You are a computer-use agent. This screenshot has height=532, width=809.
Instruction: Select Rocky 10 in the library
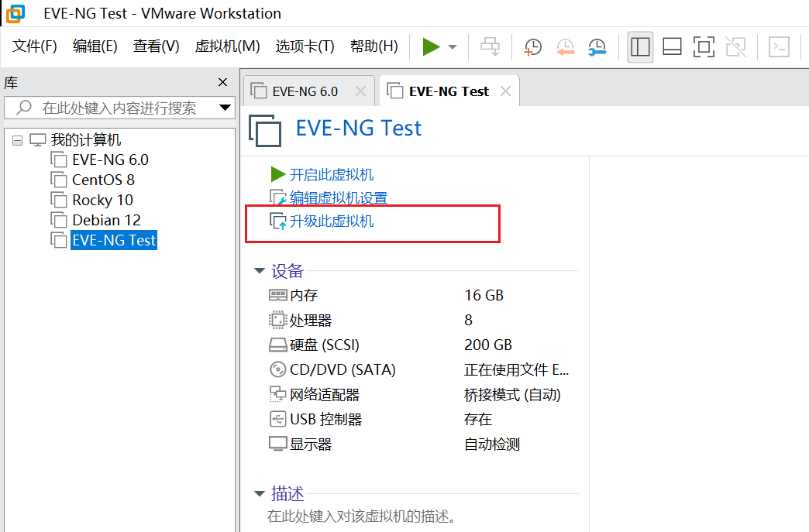point(102,200)
